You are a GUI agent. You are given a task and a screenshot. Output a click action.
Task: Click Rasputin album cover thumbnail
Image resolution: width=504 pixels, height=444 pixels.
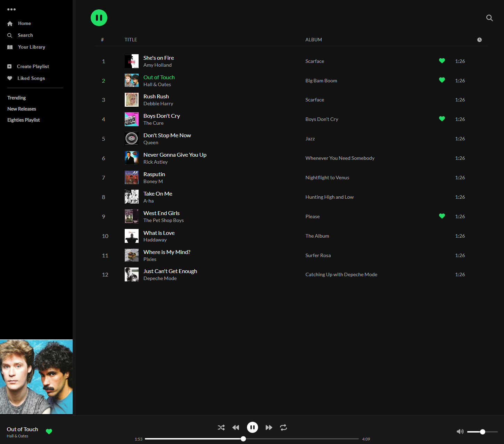coord(132,178)
